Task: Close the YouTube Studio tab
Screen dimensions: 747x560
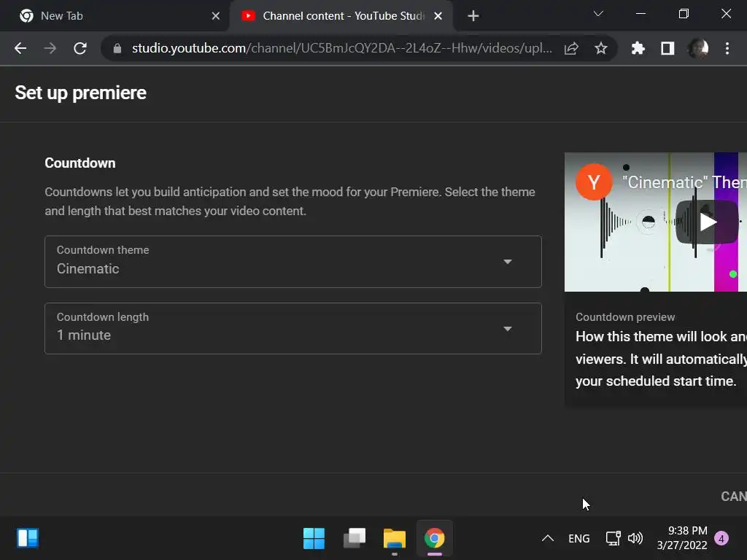Action: (438, 16)
